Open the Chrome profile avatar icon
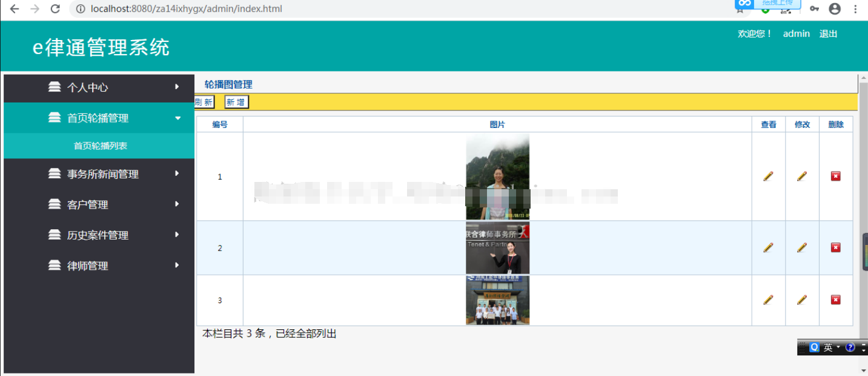 click(x=835, y=9)
